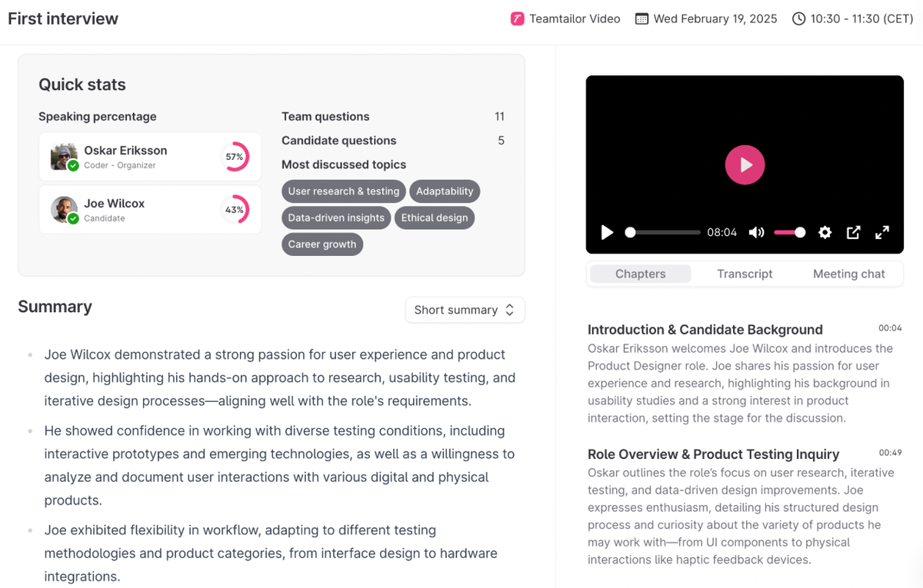This screenshot has width=923, height=588.
Task: Switch to the Meeting chat tab
Action: (x=848, y=274)
